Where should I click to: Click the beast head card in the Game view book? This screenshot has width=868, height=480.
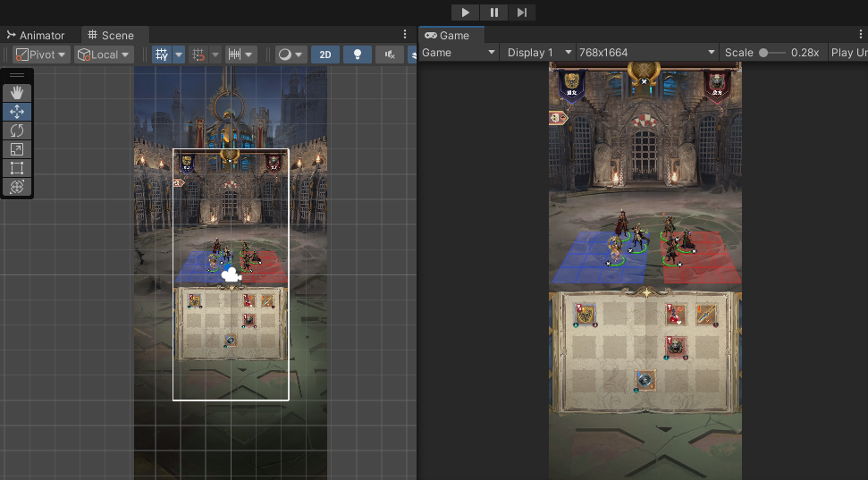[x=675, y=348]
